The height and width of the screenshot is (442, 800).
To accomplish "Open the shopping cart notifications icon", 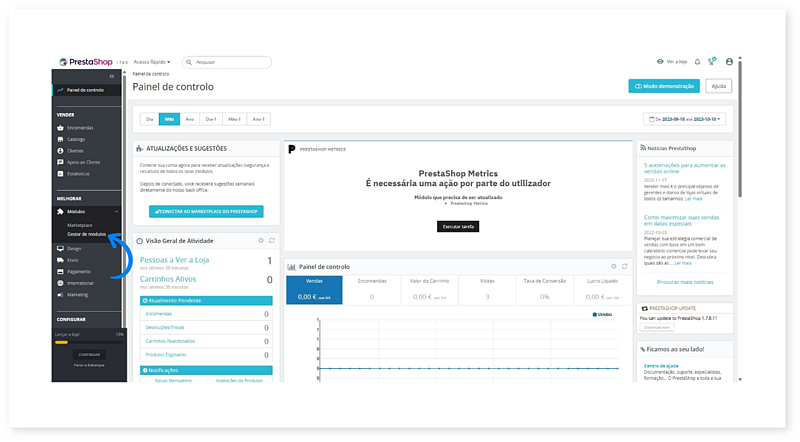I will 711,62.
